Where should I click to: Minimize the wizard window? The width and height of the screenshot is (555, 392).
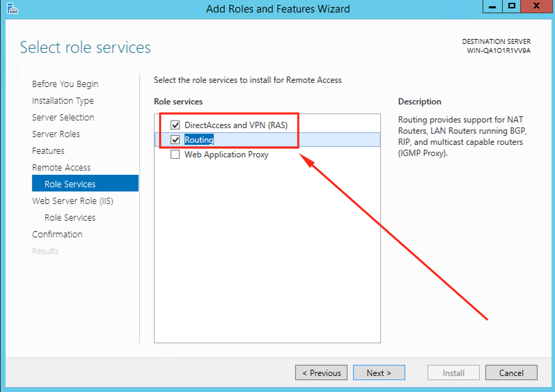coord(493,6)
